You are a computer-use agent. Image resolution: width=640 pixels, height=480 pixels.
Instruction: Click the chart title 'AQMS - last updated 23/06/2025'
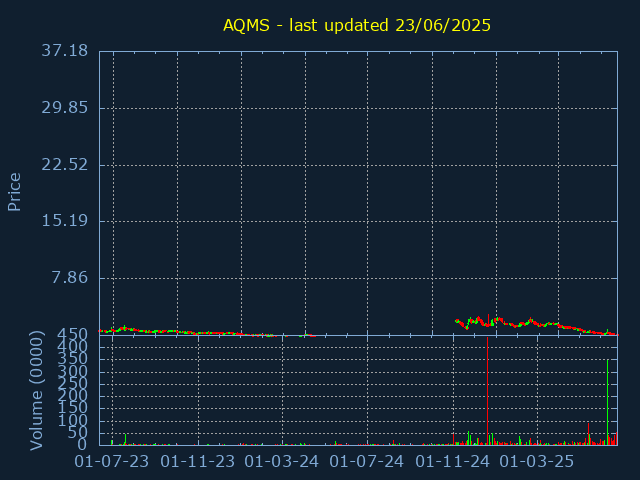tap(357, 25)
